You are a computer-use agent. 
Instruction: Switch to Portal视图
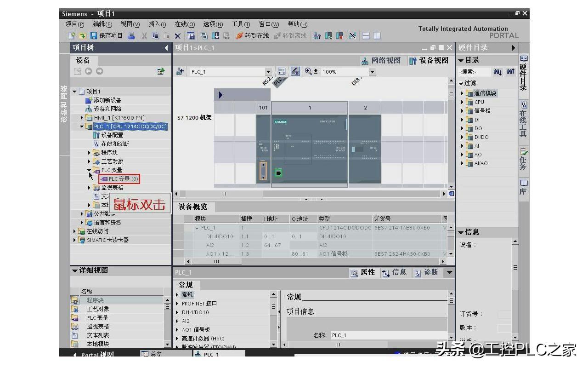(x=94, y=355)
